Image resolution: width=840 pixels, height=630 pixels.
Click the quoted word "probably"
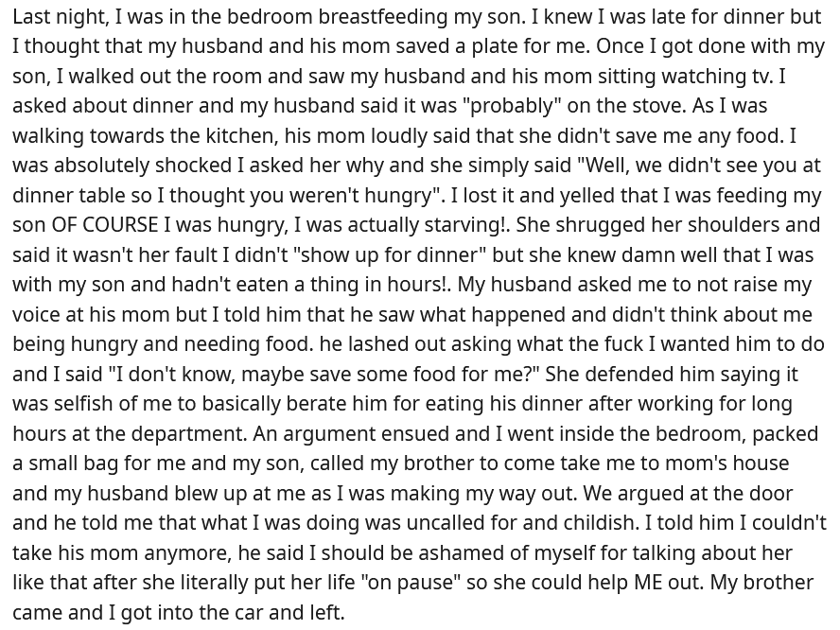tap(510, 106)
